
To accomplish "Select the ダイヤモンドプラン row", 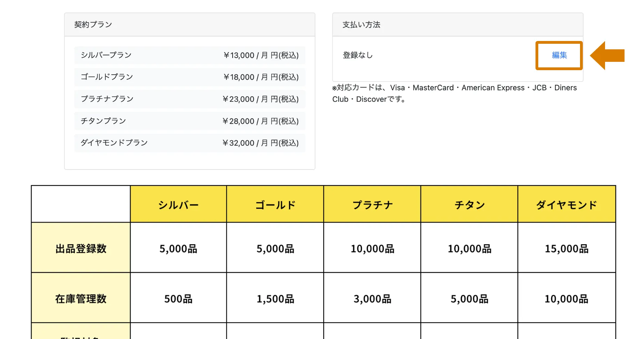I will [190, 143].
